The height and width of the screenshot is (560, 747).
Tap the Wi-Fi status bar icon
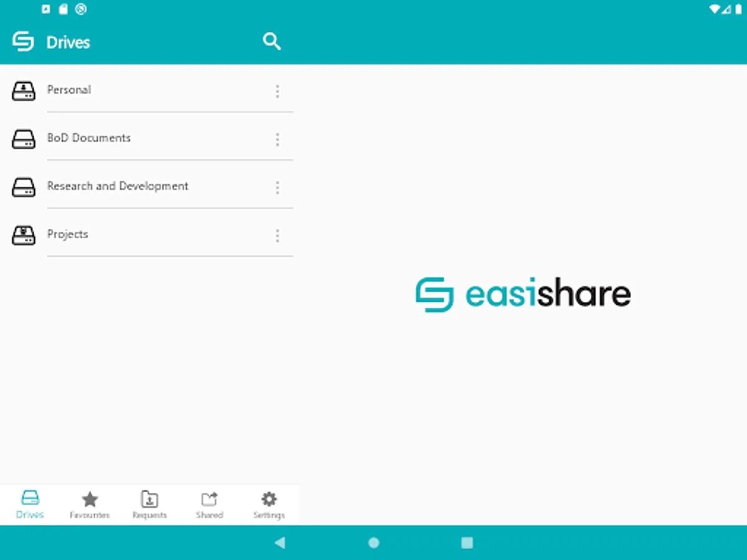coord(714,9)
